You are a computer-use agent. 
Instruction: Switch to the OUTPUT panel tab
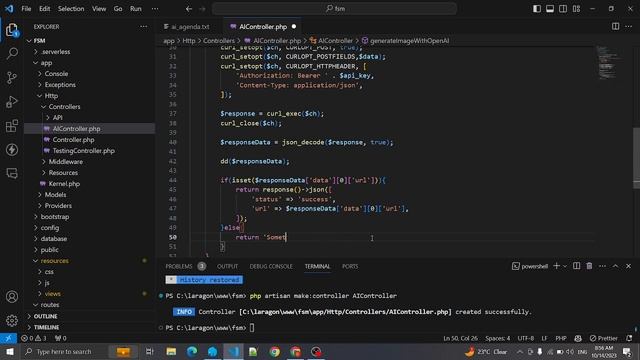click(x=227, y=266)
